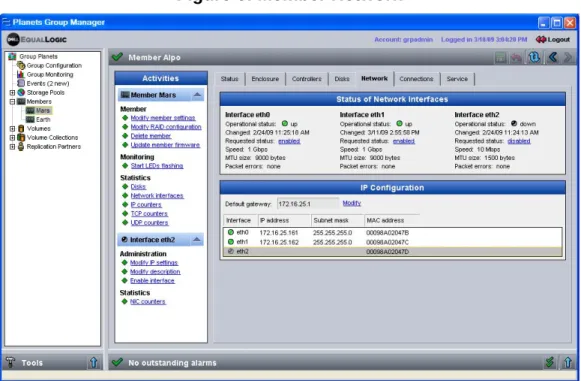Click the refresh data icon in member toolbar
This screenshot has height=381, width=581.
pos(534,57)
